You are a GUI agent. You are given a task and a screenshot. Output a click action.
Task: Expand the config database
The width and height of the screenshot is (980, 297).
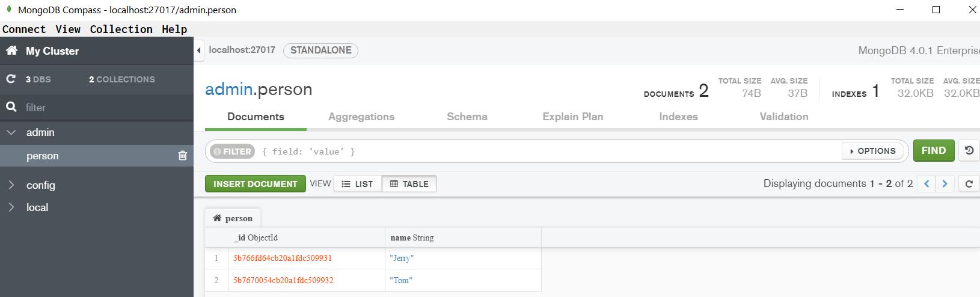click(x=11, y=185)
